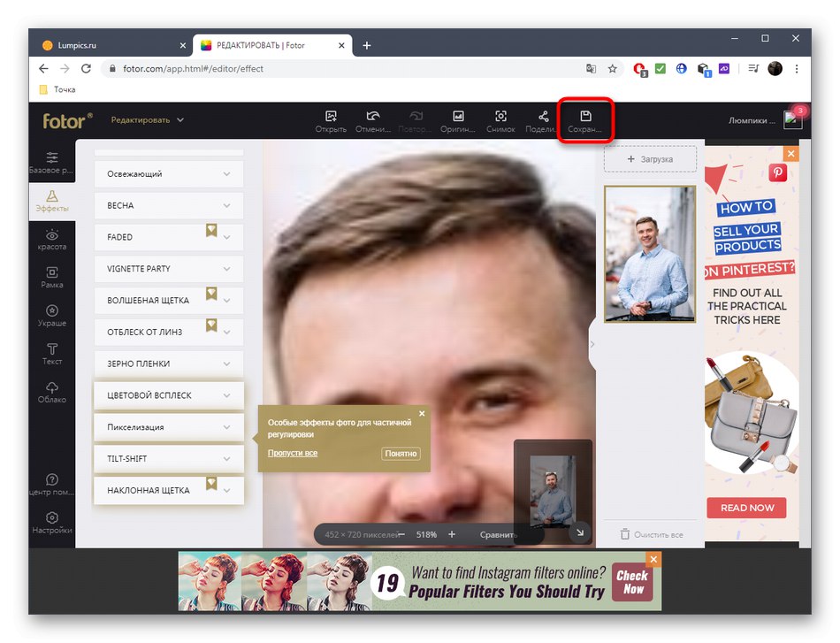Click Check Now in the bottom banner
Screen dimensions: 840x643
pyautogui.click(x=632, y=583)
